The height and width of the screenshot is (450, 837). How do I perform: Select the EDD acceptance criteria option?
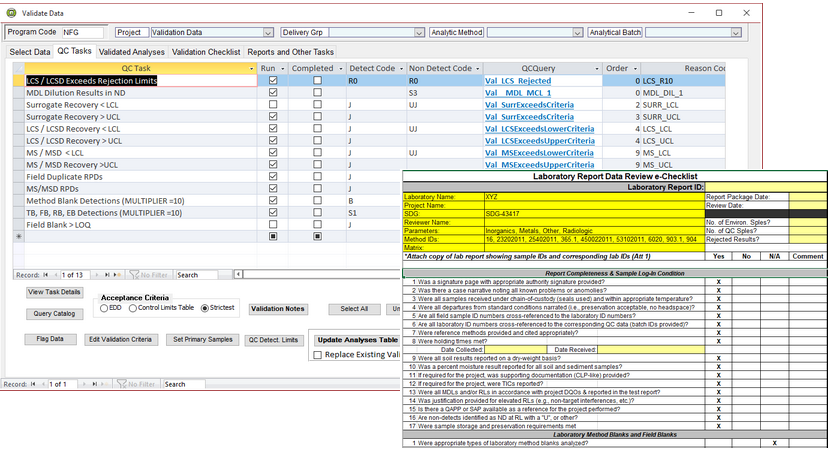click(104, 308)
